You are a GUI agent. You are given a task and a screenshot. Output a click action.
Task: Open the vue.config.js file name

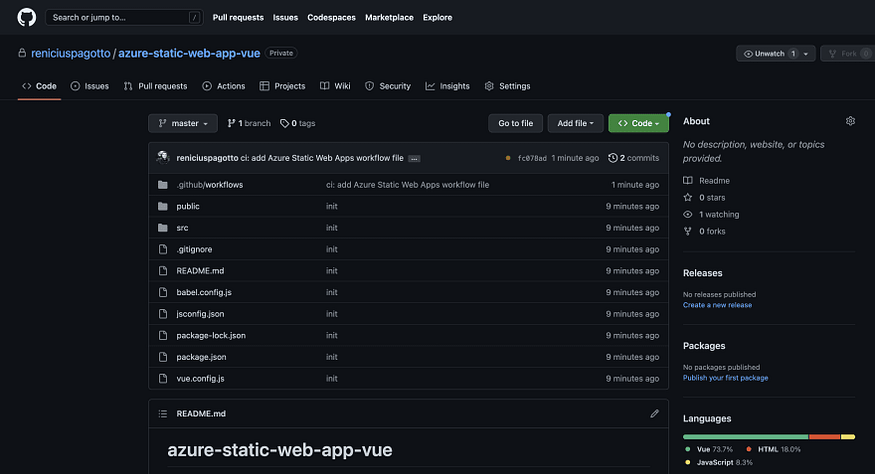(x=200, y=379)
